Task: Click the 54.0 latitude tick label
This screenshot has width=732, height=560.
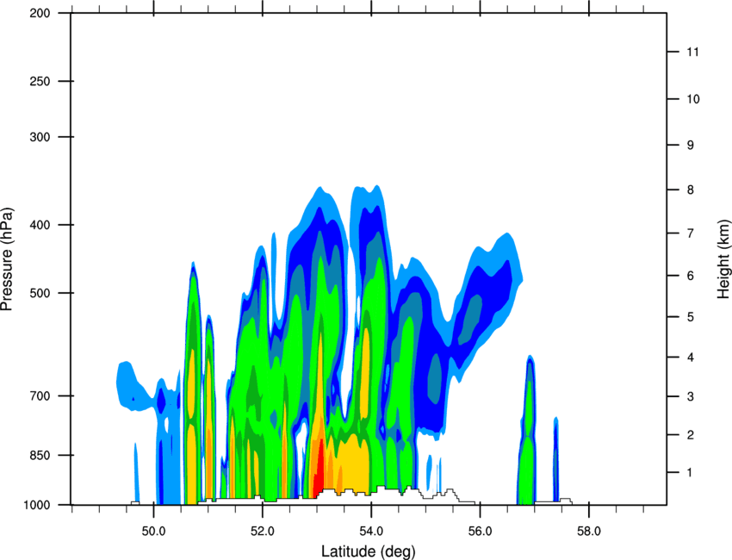Action: (x=372, y=532)
